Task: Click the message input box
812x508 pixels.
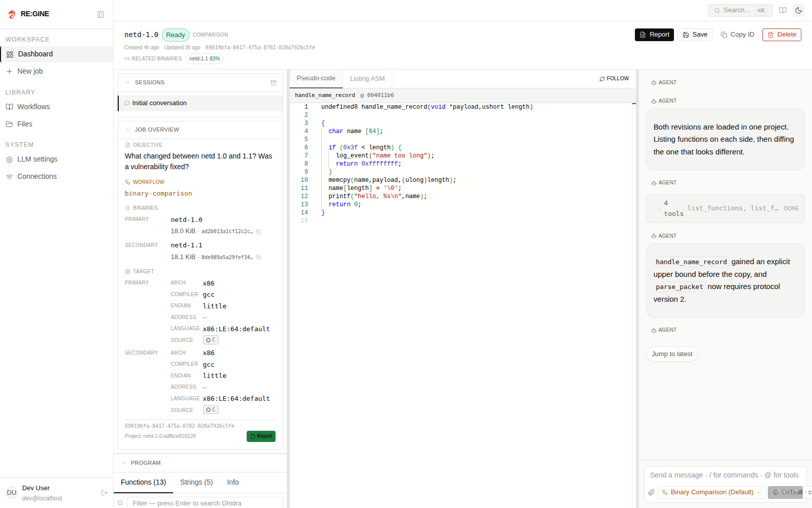Action: click(x=725, y=475)
